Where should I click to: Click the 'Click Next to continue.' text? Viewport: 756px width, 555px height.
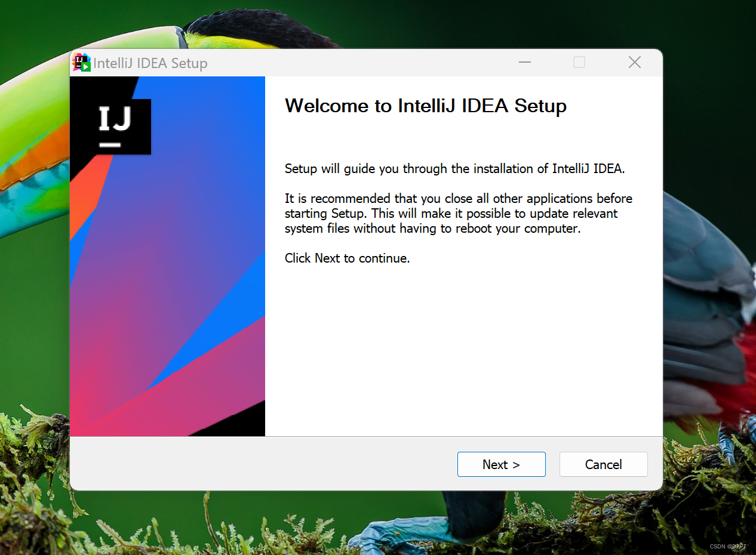348,258
